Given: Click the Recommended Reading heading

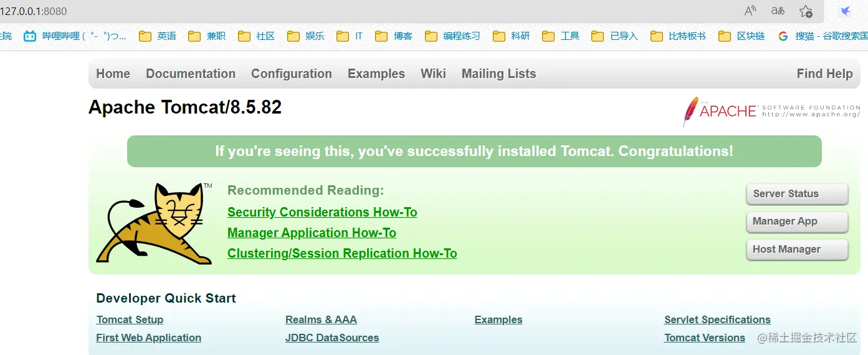Looking at the screenshot, I should 306,190.
